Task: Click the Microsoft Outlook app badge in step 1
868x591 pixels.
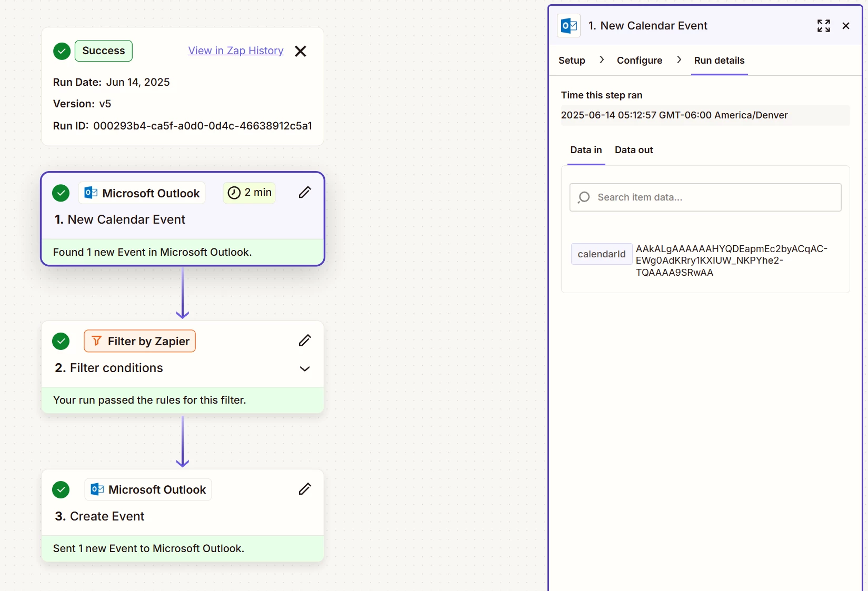Action: coord(142,193)
